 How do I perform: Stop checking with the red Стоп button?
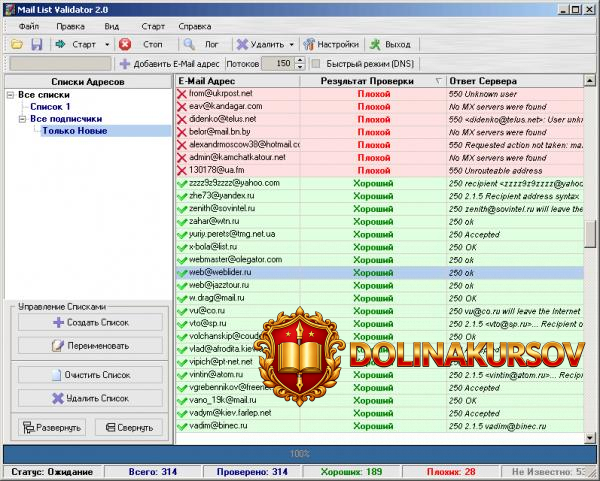[140, 44]
